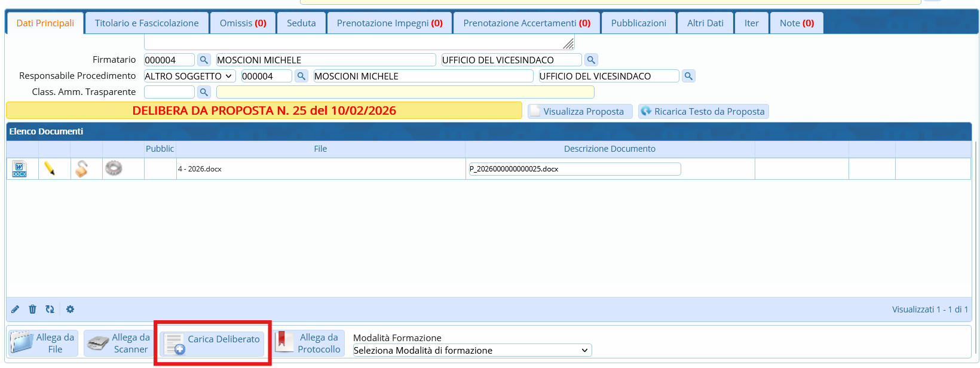This screenshot has height=368, width=980.
Task: Click the search icon next to Firmatario code
Action: tap(204, 60)
